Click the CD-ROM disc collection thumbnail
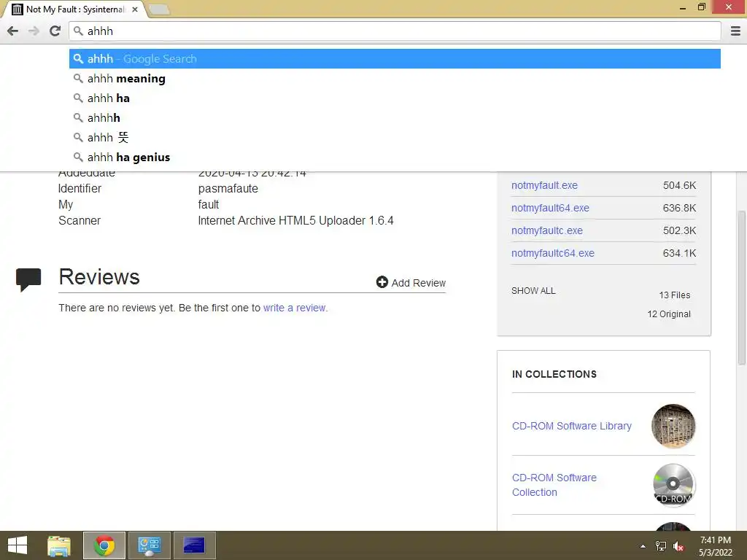This screenshot has width=747, height=560. click(673, 485)
